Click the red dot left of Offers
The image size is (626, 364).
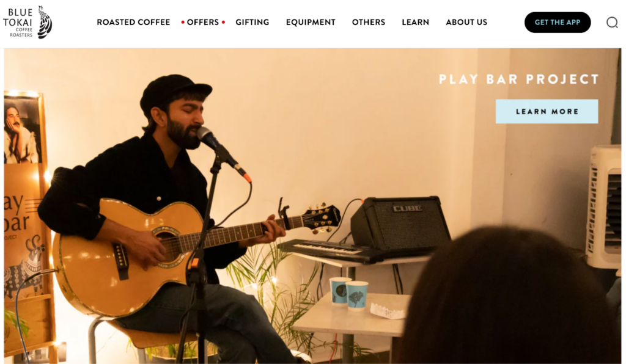(x=183, y=23)
